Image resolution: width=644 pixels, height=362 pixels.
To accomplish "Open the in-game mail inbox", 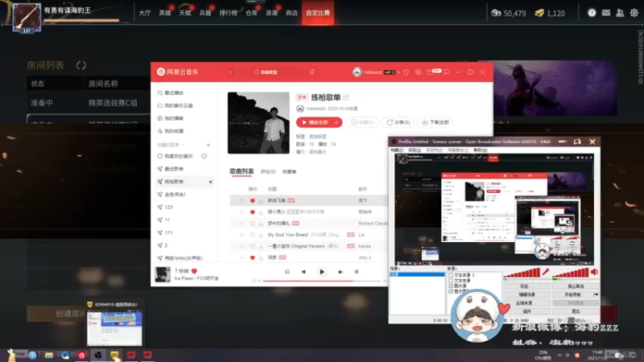I will [606, 13].
